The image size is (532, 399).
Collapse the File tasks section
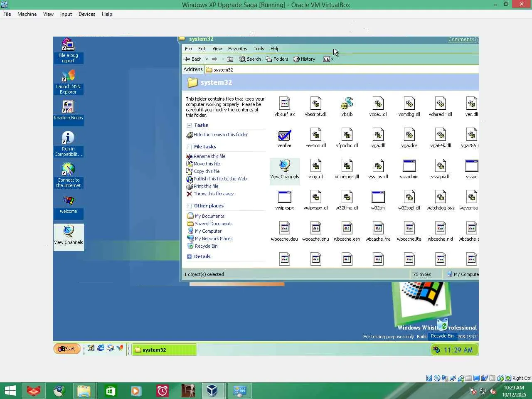[x=189, y=147]
